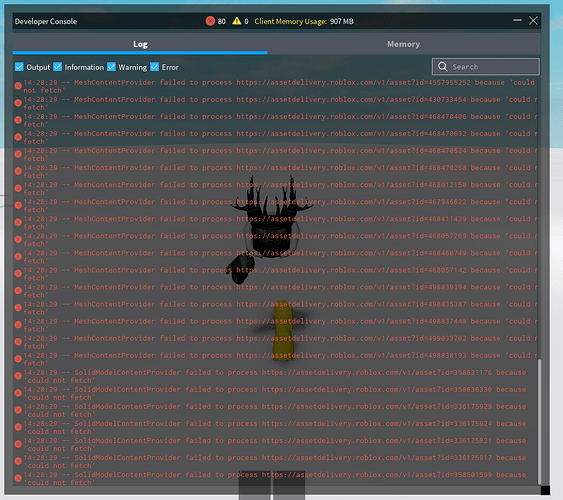Click error icon for asset id 4557955252
Viewport: 563px width, 500px height.
(18, 86)
